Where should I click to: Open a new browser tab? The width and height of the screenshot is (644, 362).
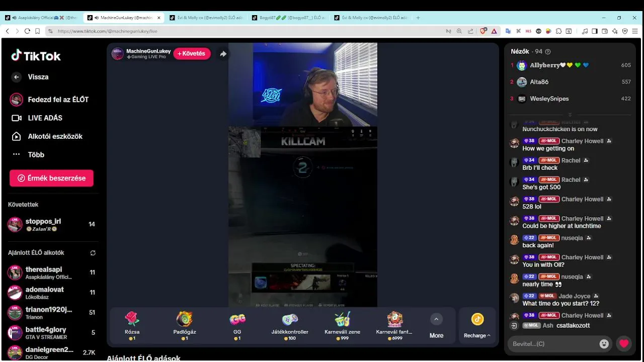click(x=418, y=18)
